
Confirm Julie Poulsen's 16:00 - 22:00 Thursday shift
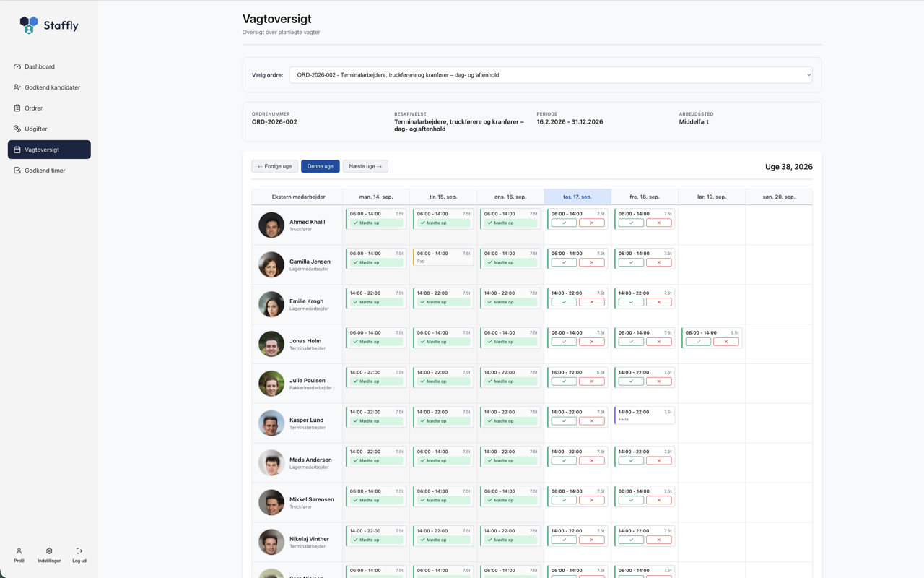point(564,381)
